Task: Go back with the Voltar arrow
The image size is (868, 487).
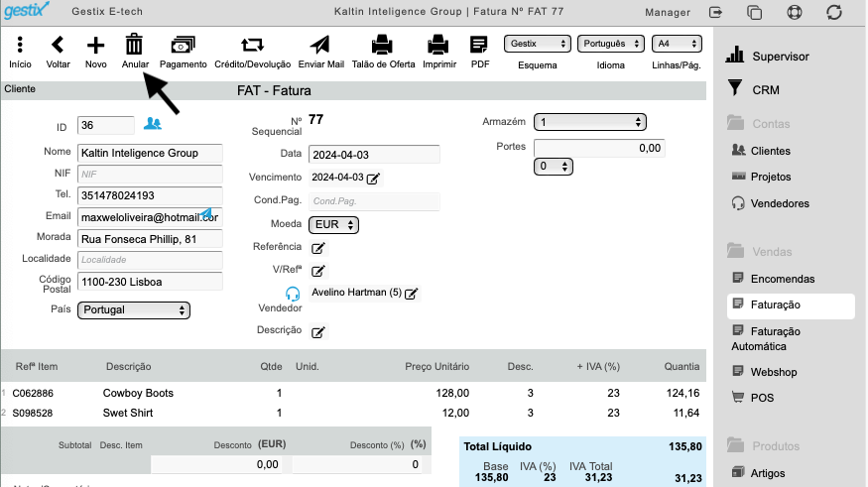Action: click(58, 45)
